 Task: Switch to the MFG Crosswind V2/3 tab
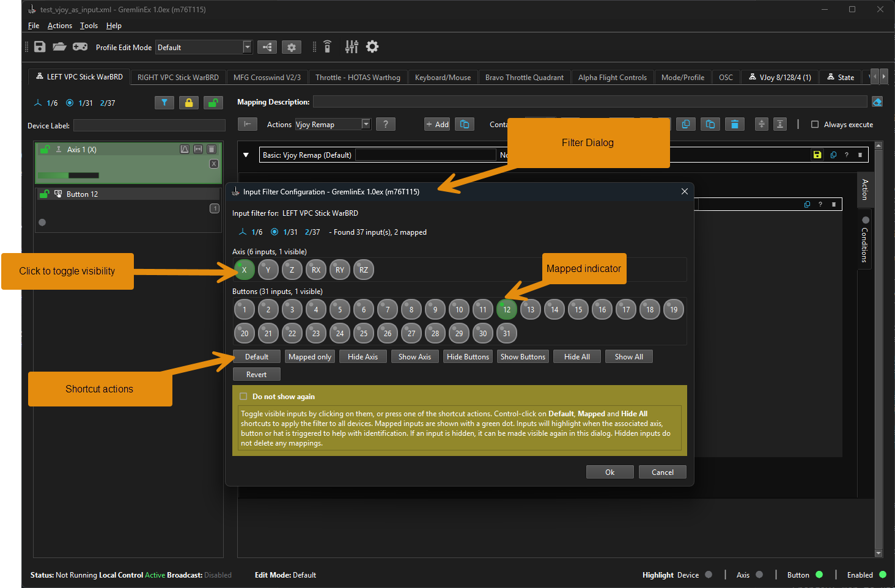pyautogui.click(x=267, y=78)
